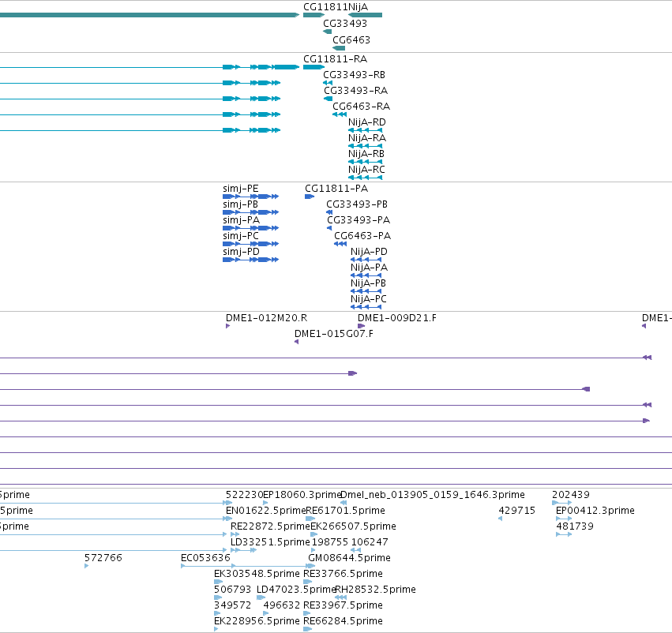Click EST 506793

point(218,597)
